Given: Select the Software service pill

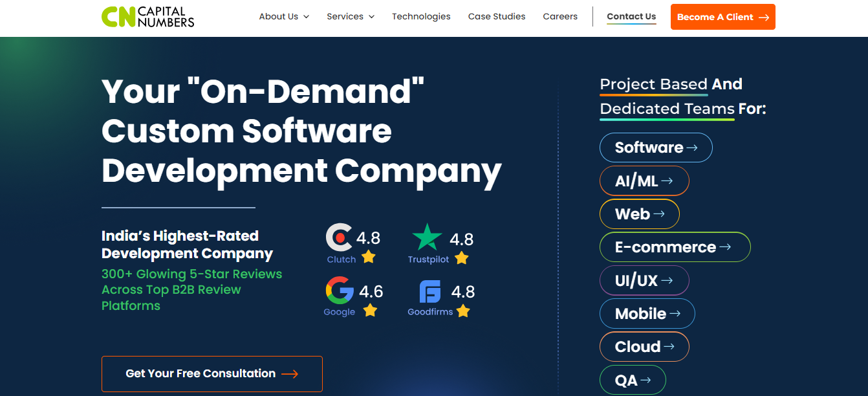Looking at the screenshot, I should [656, 148].
